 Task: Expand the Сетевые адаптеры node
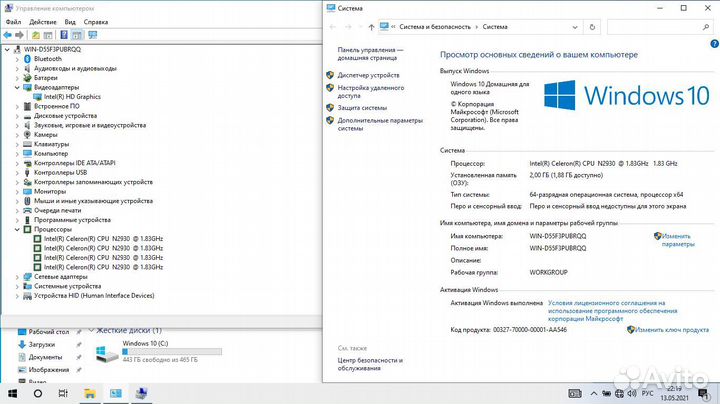tap(17, 277)
